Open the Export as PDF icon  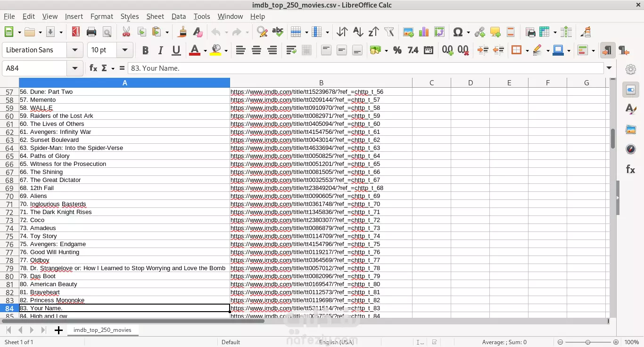[76, 32]
